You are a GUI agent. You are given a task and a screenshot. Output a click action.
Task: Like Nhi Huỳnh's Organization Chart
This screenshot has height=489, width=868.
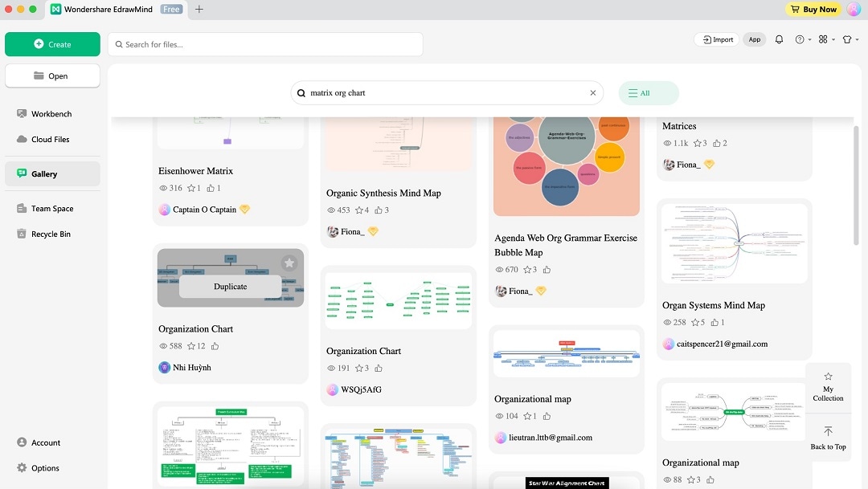(215, 346)
